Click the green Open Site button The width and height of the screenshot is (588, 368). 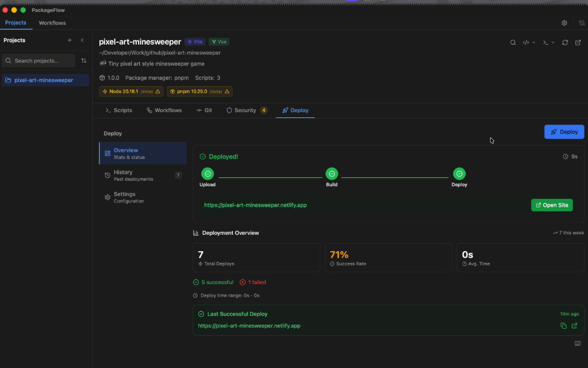tap(552, 205)
